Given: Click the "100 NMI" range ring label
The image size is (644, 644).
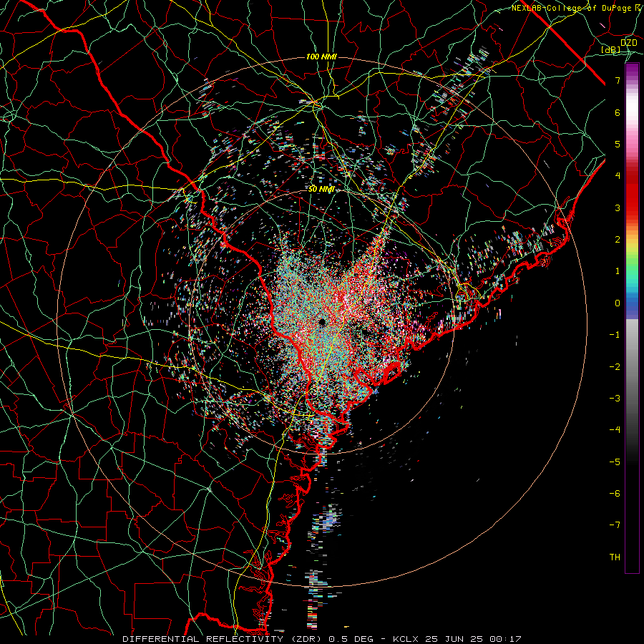Looking at the screenshot, I should click(321, 57).
